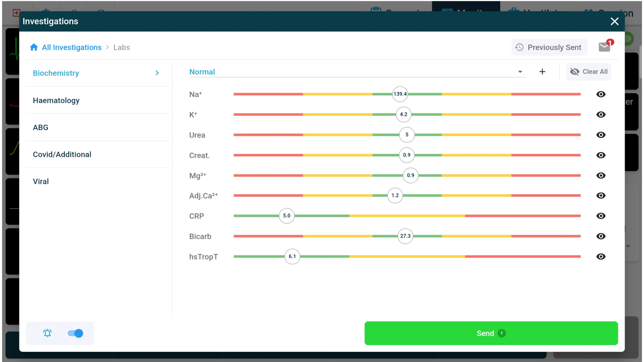
Task: Click the bell notification icon
Action: [48, 333]
